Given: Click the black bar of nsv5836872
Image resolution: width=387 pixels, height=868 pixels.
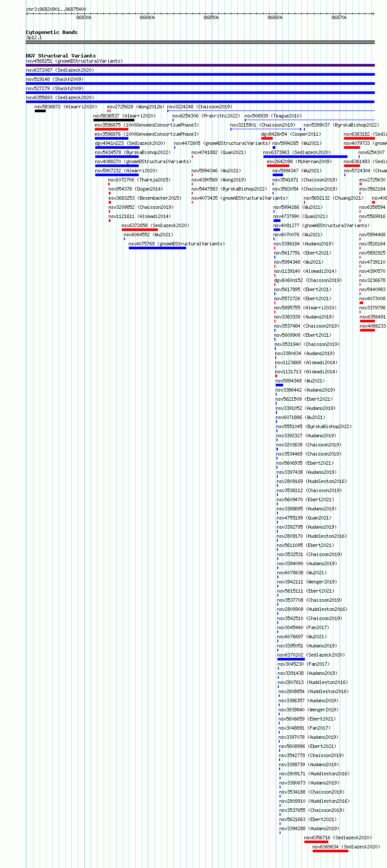Looking at the screenshot, I should point(40,111).
